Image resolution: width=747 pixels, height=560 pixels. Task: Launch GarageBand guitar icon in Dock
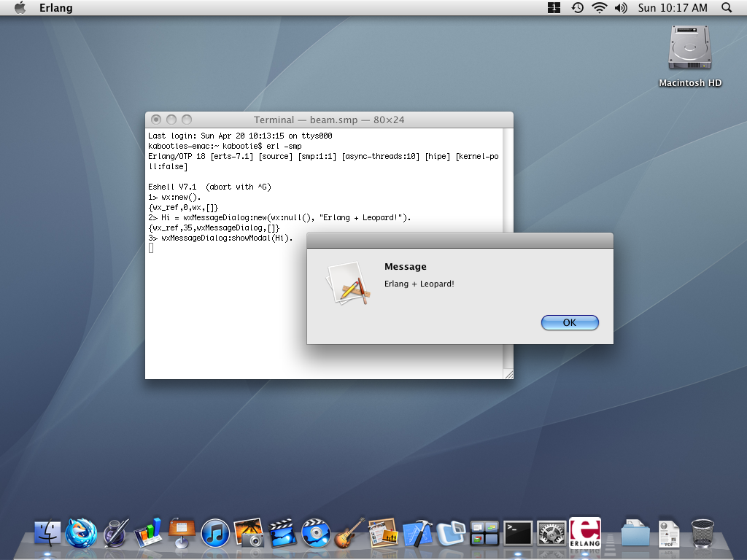click(349, 532)
